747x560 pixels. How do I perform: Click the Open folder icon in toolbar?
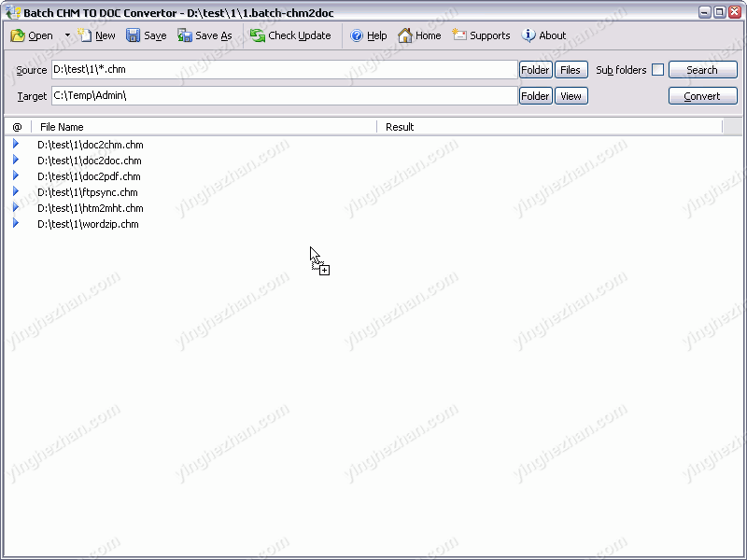18,35
